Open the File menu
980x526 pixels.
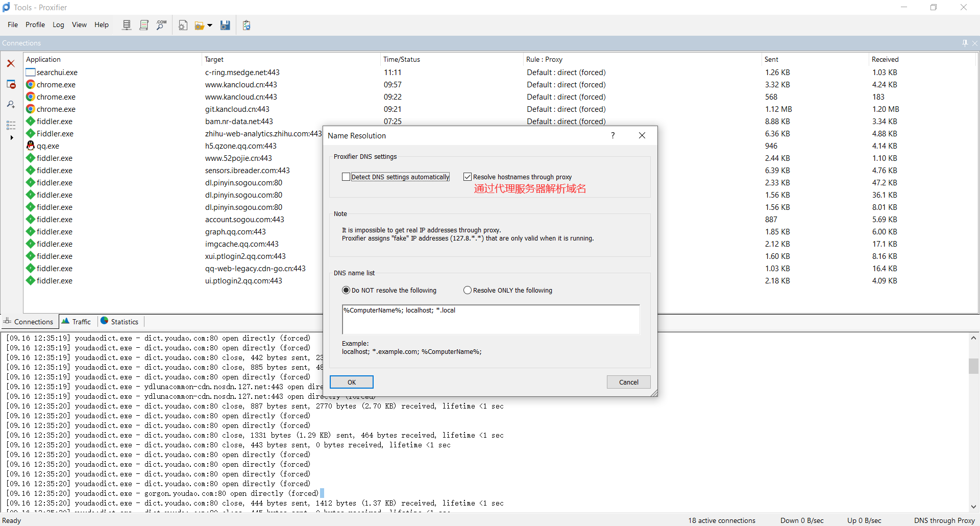[x=13, y=25]
